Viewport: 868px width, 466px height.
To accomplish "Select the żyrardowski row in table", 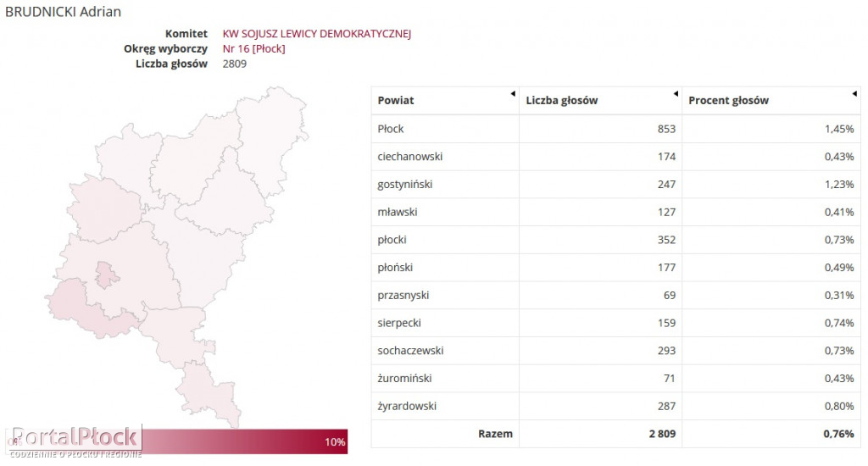I will 615,406.
